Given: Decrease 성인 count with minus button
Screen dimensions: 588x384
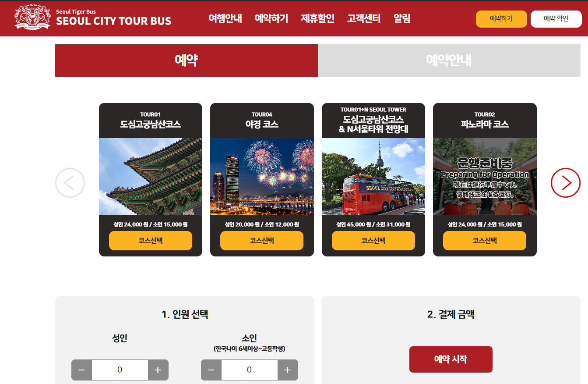Looking at the screenshot, I should click(x=81, y=370).
